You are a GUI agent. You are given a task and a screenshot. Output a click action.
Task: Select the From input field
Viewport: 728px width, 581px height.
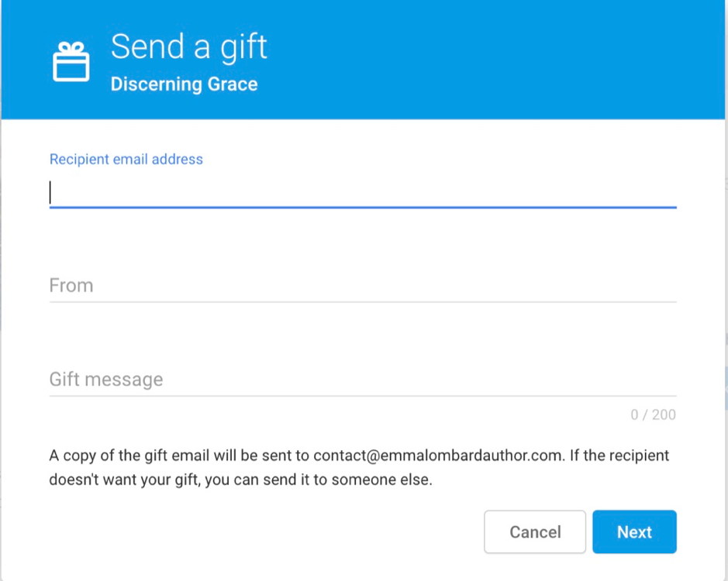pos(363,285)
